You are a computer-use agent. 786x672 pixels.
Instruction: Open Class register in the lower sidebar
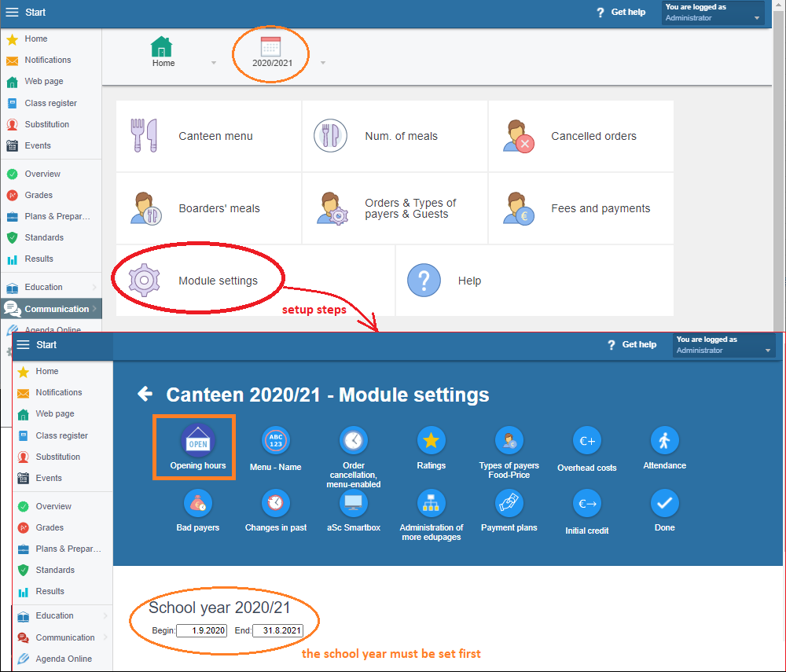pos(62,435)
